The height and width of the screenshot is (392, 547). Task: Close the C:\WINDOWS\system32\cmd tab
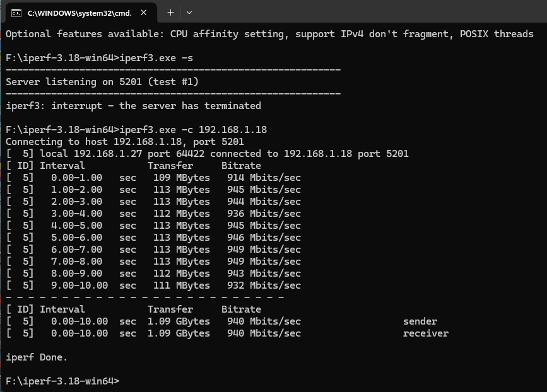(x=143, y=13)
